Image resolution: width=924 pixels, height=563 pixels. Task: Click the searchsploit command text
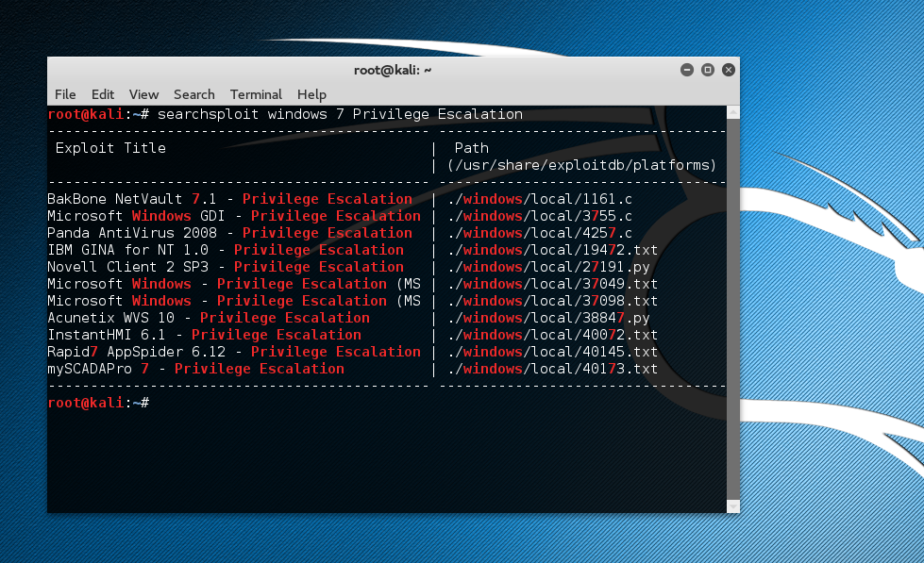pyautogui.click(x=340, y=114)
